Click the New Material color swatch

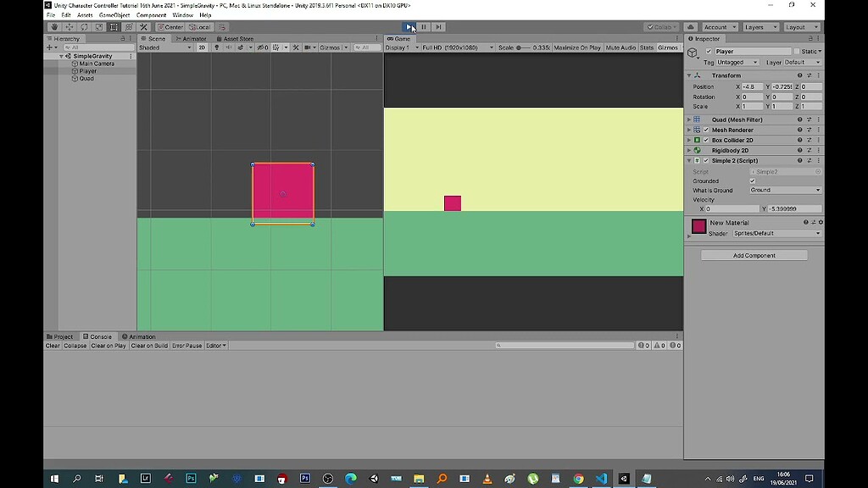(x=698, y=226)
